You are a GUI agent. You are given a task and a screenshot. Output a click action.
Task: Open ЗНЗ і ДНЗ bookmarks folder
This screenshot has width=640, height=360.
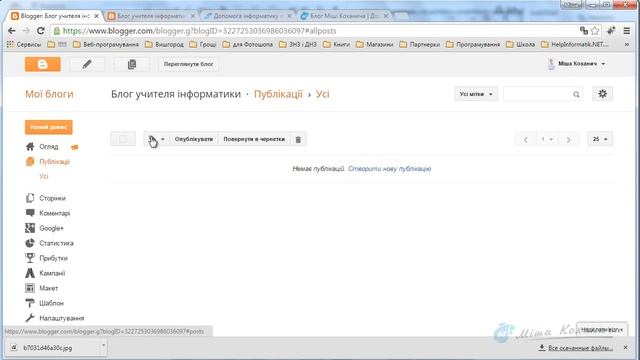[x=298, y=44]
